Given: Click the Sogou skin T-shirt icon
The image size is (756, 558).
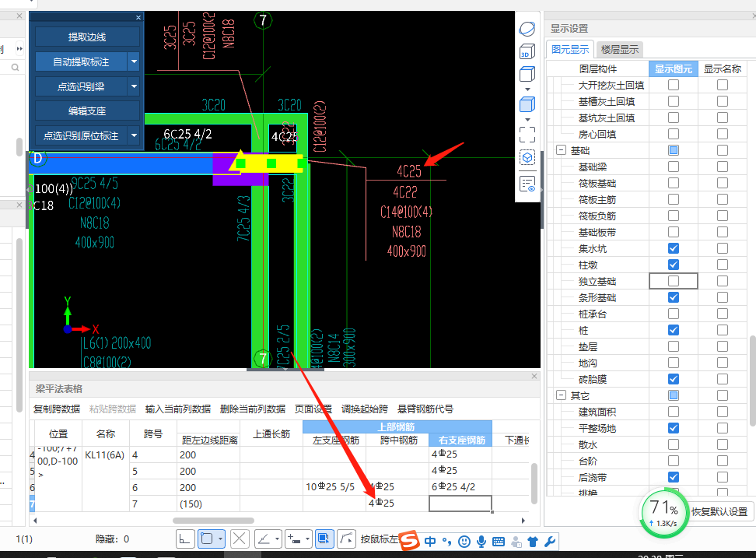Looking at the screenshot, I should click(533, 542).
